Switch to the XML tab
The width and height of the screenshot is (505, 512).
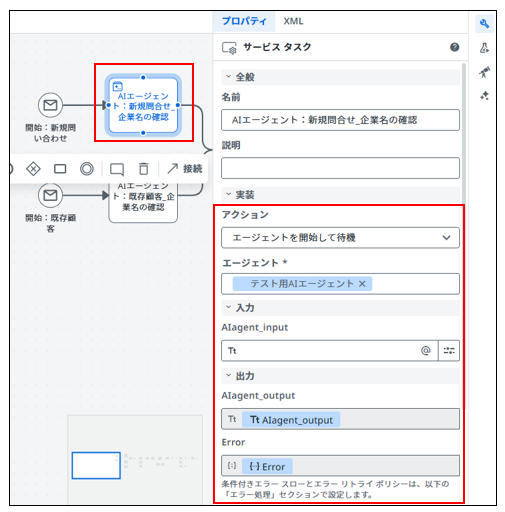click(293, 21)
